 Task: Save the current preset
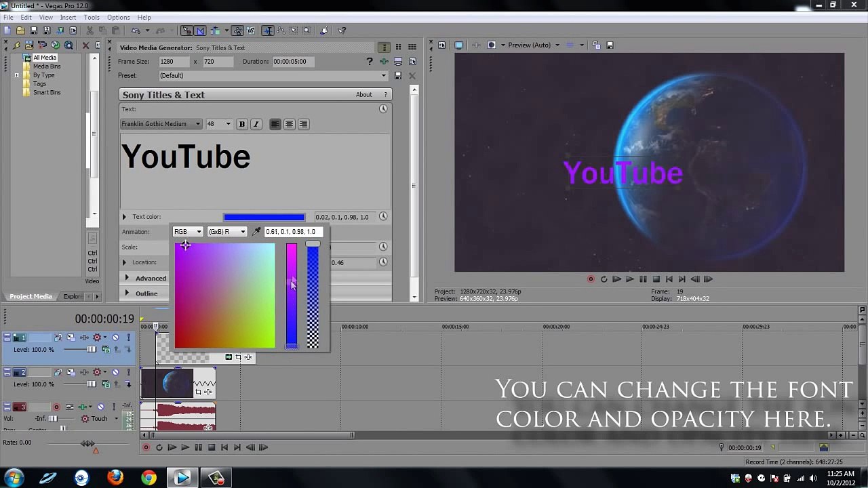(x=399, y=76)
